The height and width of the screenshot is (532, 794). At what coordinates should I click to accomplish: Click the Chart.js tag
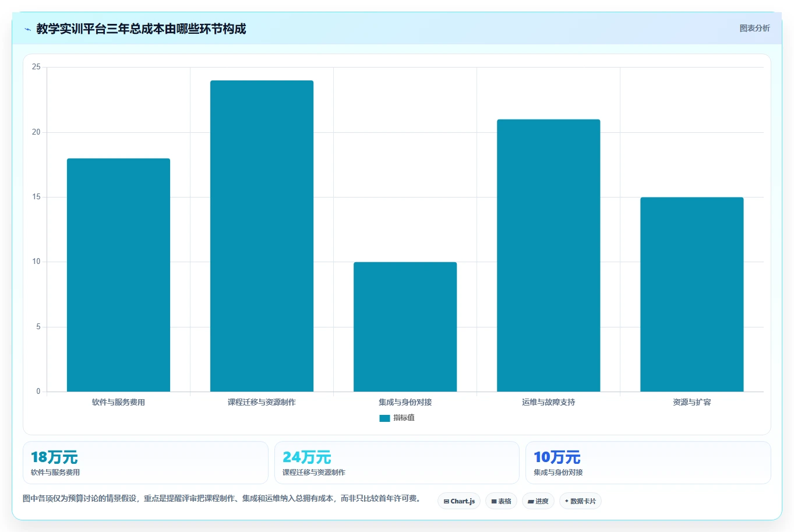(459, 501)
